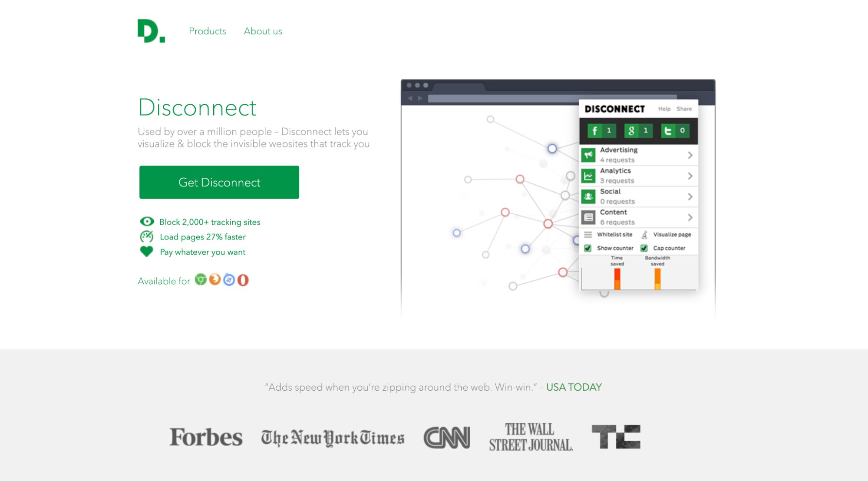Open the About us page
This screenshot has width=868, height=482.
tap(262, 31)
